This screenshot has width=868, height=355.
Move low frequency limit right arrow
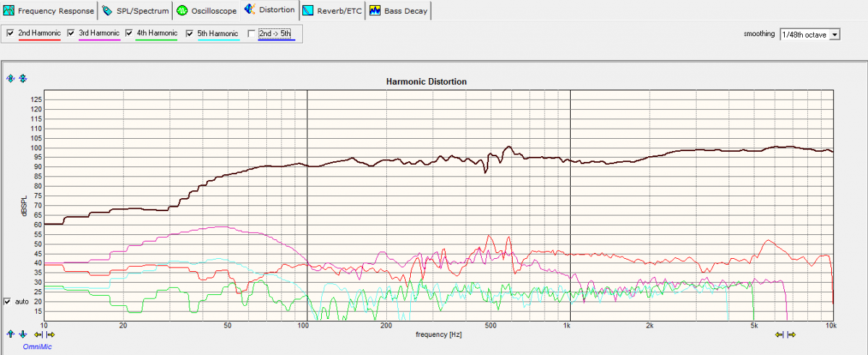pos(51,334)
